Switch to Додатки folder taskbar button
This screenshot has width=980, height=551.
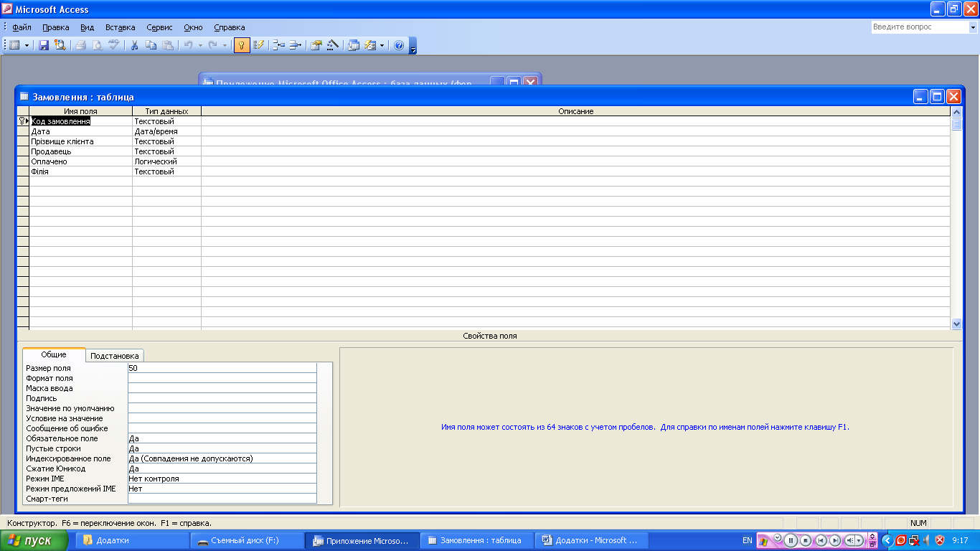pos(131,540)
